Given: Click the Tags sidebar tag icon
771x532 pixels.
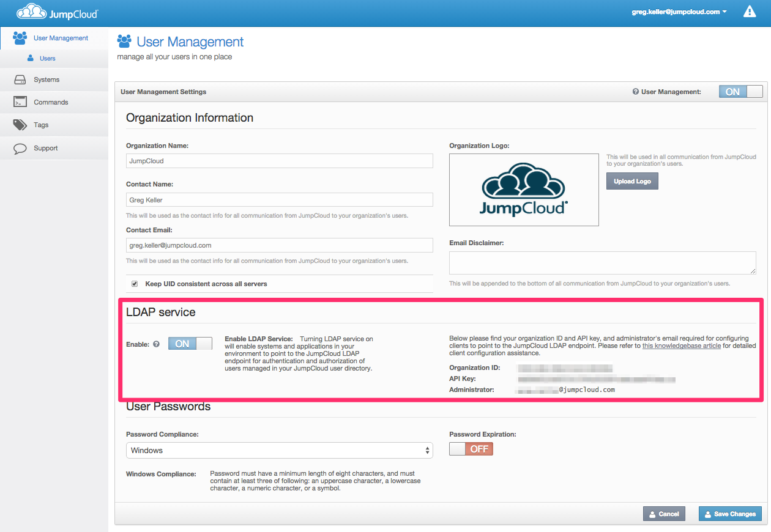Looking at the screenshot, I should 20,125.
